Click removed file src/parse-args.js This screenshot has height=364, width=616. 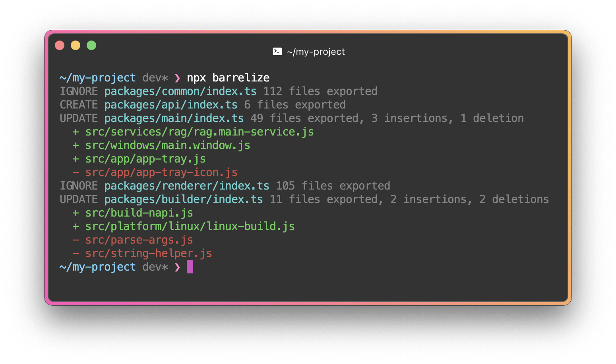[139, 240]
